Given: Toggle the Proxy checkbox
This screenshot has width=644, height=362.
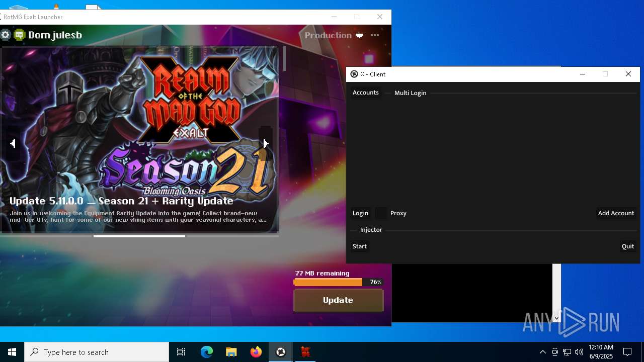Looking at the screenshot, I should pos(381,213).
